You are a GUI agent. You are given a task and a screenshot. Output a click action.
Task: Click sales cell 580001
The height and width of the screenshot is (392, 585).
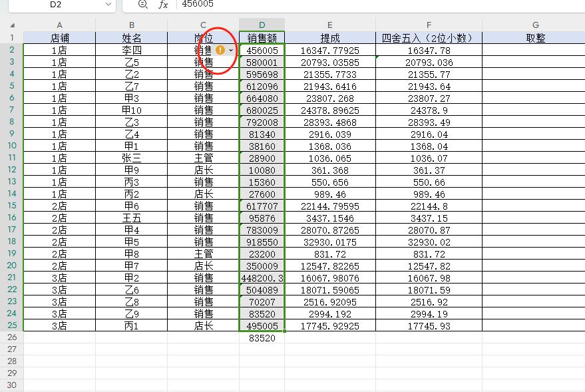(x=262, y=62)
